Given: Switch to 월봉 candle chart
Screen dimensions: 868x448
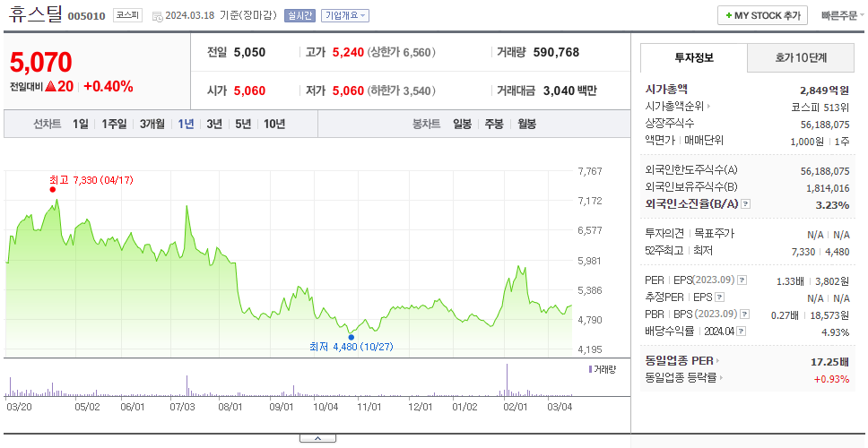Looking at the screenshot, I should (x=527, y=124).
